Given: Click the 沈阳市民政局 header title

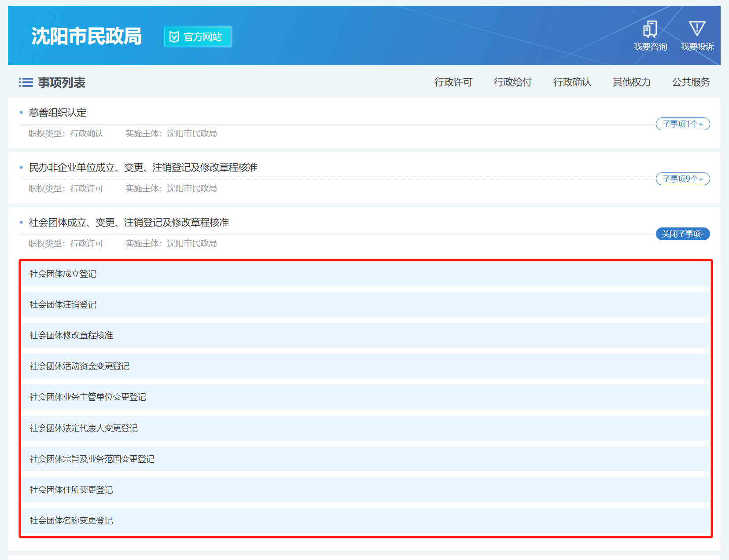Looking at the screenshot, I should point(86,36).
